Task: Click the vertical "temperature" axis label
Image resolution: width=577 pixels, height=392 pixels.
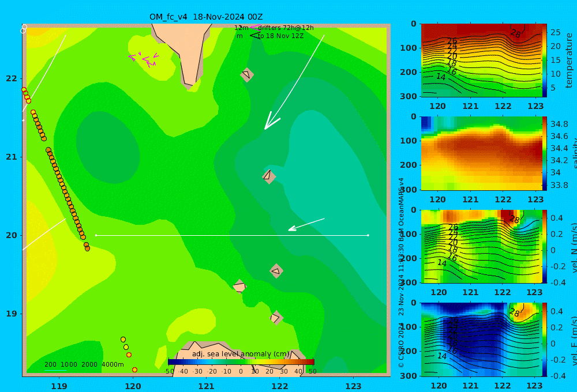Action: 569,61
